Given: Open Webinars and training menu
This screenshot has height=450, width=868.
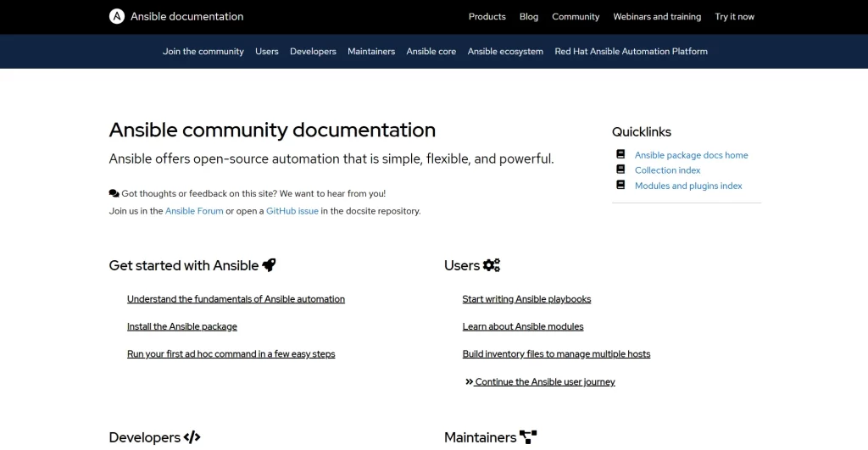Looking at the screenshot, I should coord(657,17).
